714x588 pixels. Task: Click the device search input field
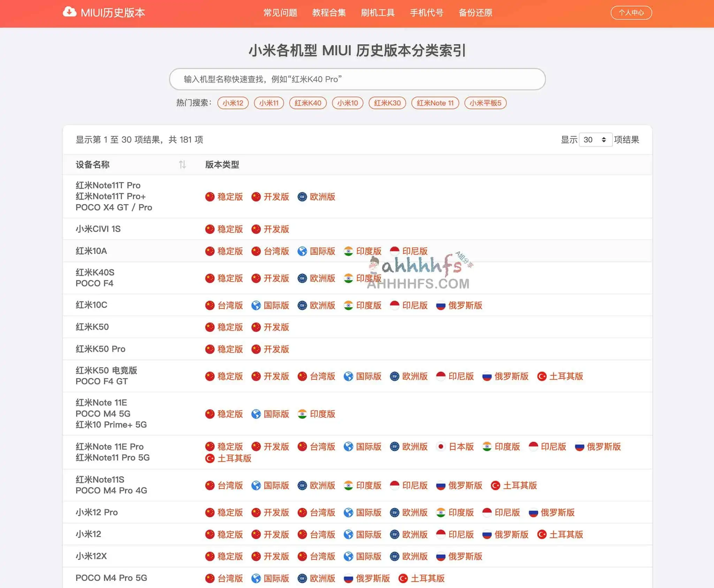coord(357,79)
